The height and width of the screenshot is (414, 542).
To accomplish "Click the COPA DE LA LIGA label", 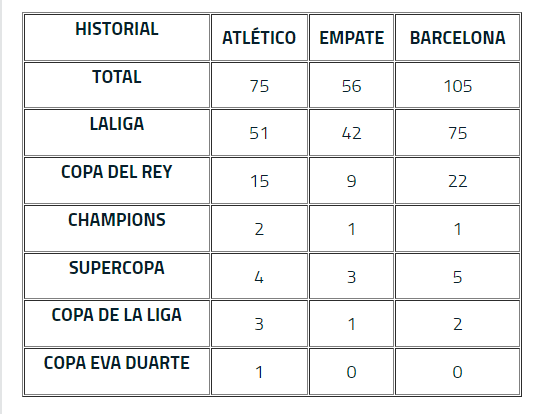I will (x=117, y=315).
